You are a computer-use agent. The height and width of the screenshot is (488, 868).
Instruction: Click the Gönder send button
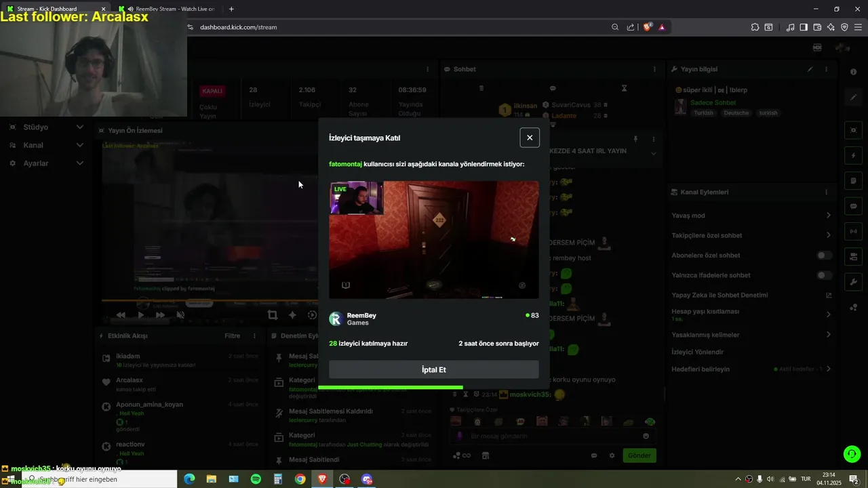pyautogui.click(x=639, y=455)
